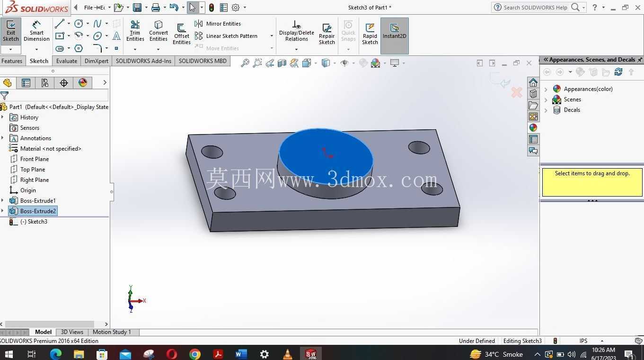Expand the Appearances(color) tree node
644x360 pixels.
point(546,89)
